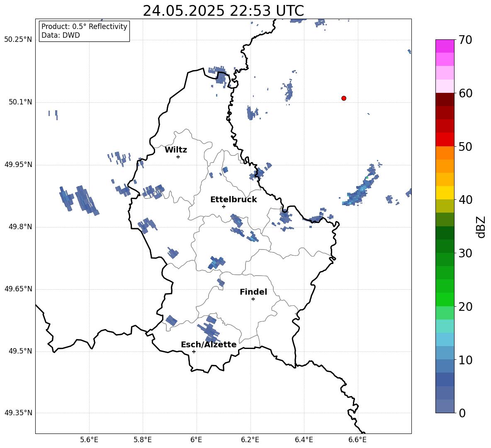
Task: Click the 6.6°E longitude label
Action: [x=357, y=440]
